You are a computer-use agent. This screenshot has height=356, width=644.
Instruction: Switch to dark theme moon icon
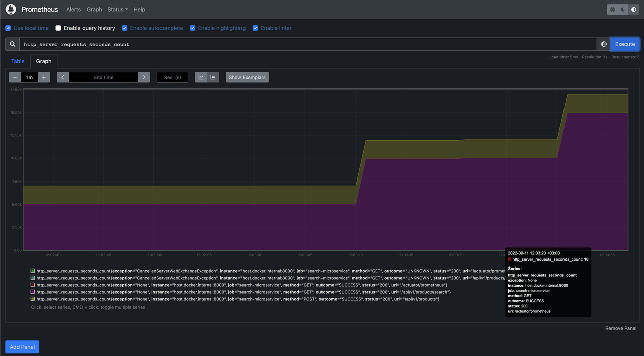click(623, 9)
